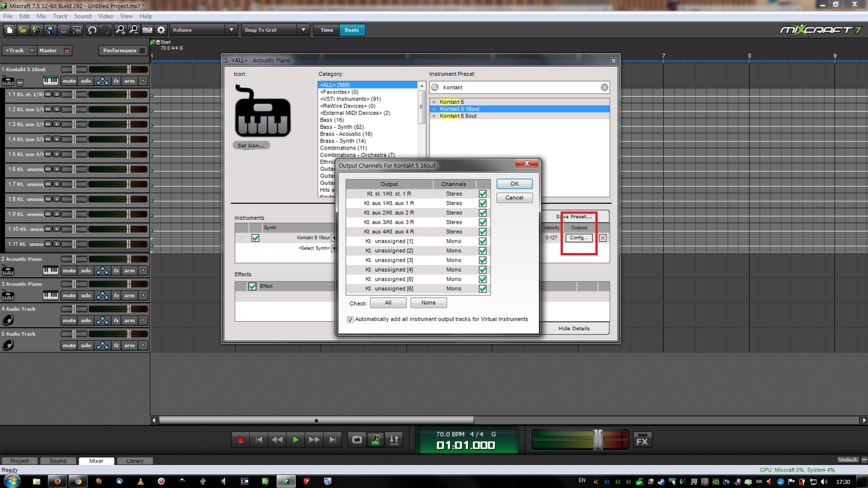Click the fast forward transport button
This screenshot has width=868, height=488.
pyautogui.click(x=314, y=440)
